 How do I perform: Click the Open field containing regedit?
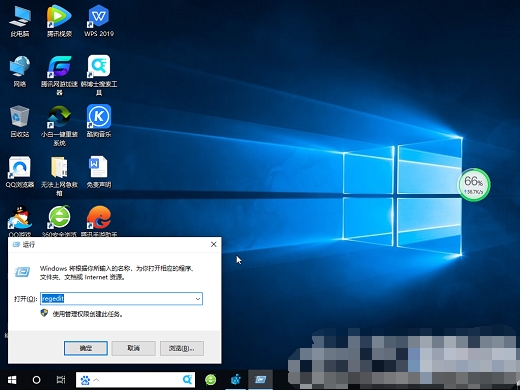121,299
